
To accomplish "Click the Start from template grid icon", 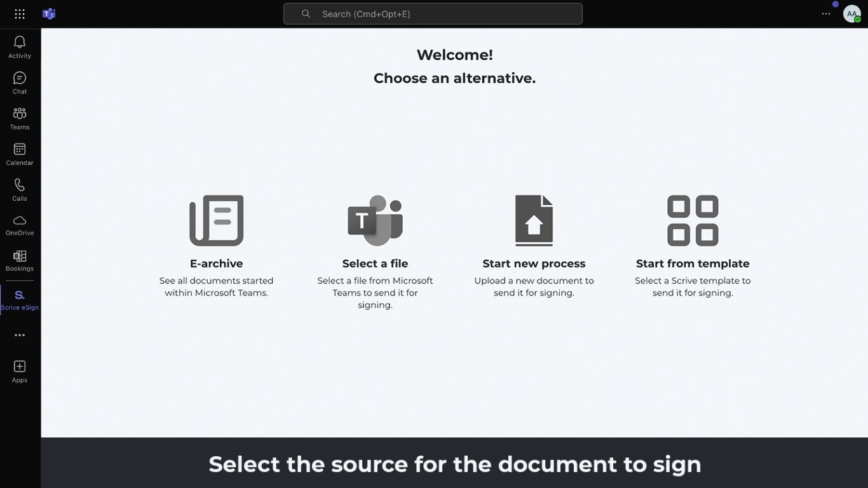I will pos(693,220).
